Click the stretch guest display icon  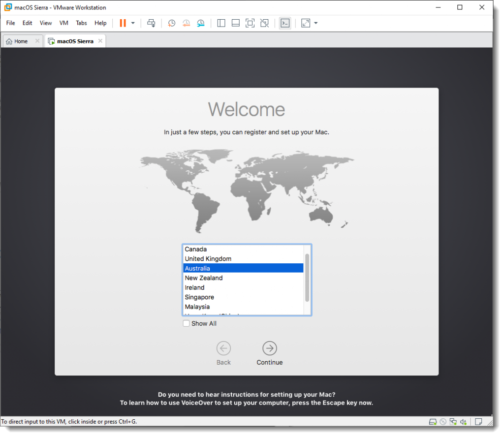tap(306, 23)
